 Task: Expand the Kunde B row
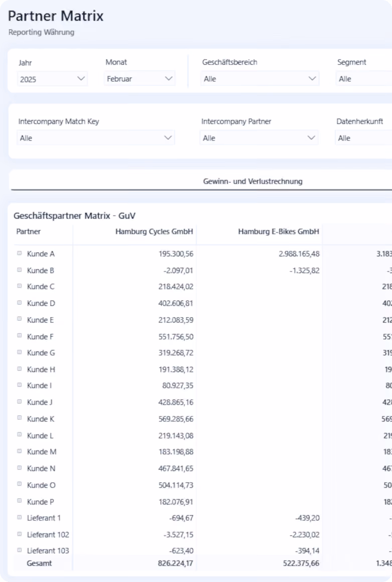pyautogui.click(x=19, y=270)
